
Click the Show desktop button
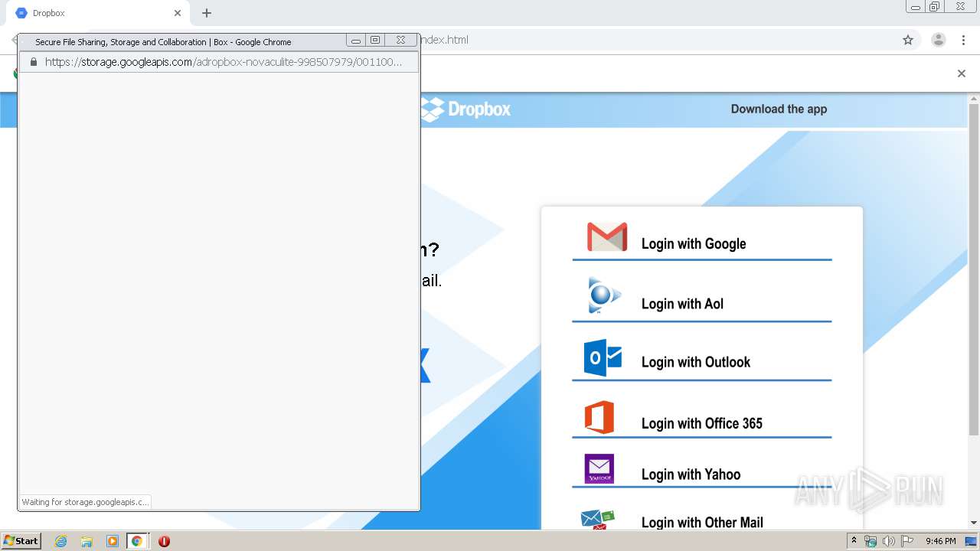972,541
